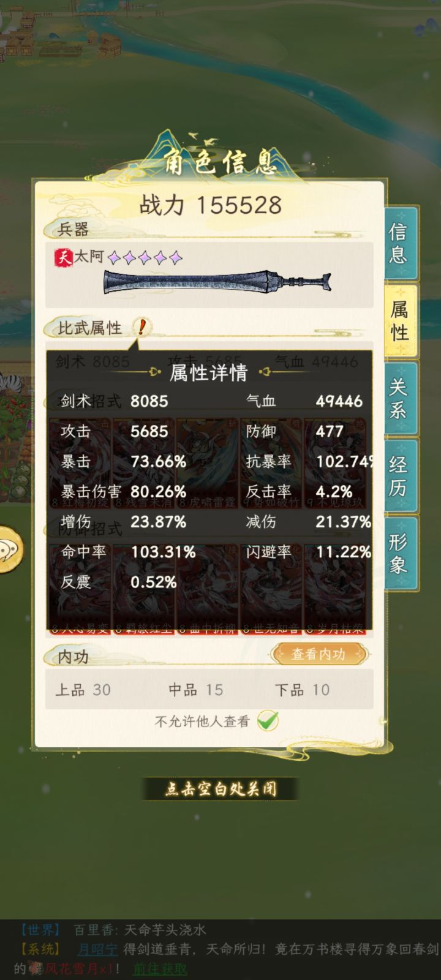
Task: Open player name 月昭宁 in system message
Action: tap(97, 949)
